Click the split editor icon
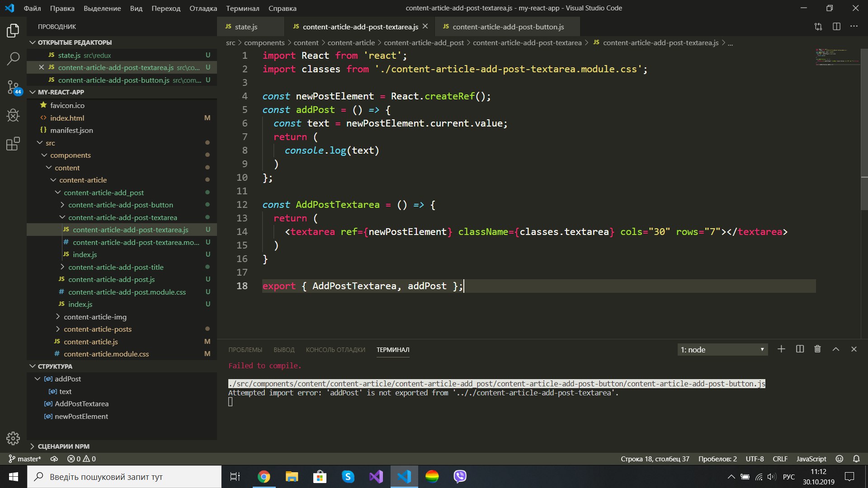Image resolution: width=868 pixels, height=488 pixels. point(836,27)
